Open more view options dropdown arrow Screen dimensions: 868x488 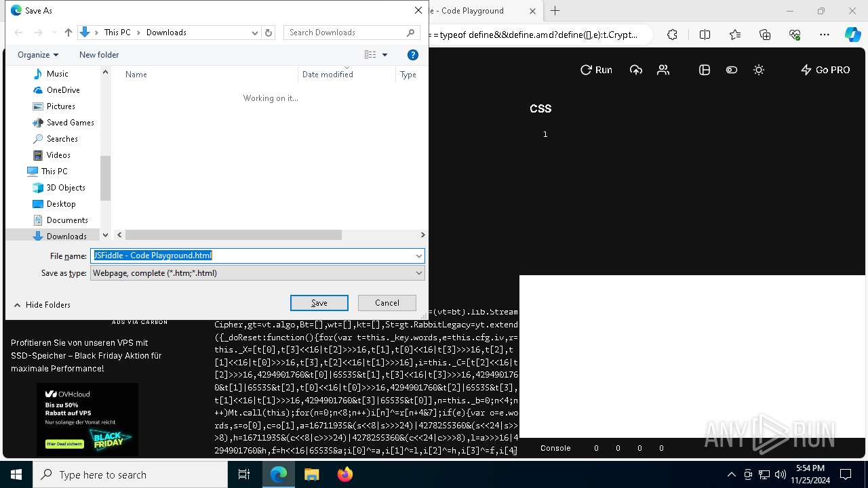tap(384, 55)
